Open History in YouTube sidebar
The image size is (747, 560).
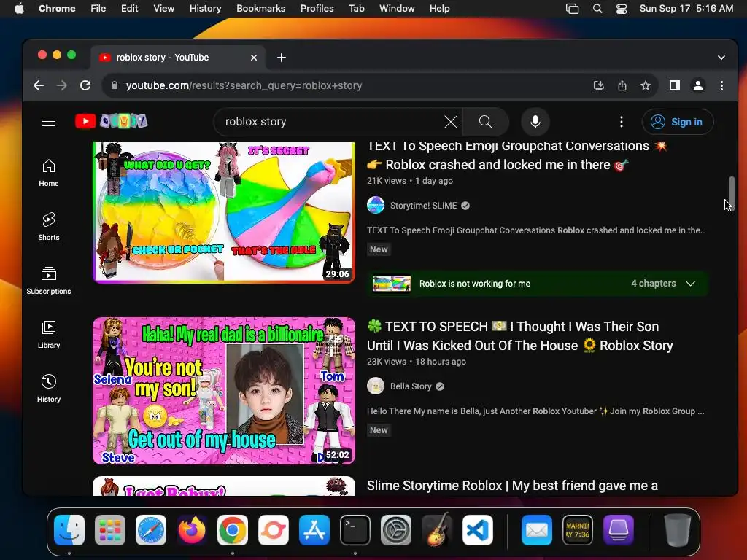pyautogui.click(x=49, y=389)
